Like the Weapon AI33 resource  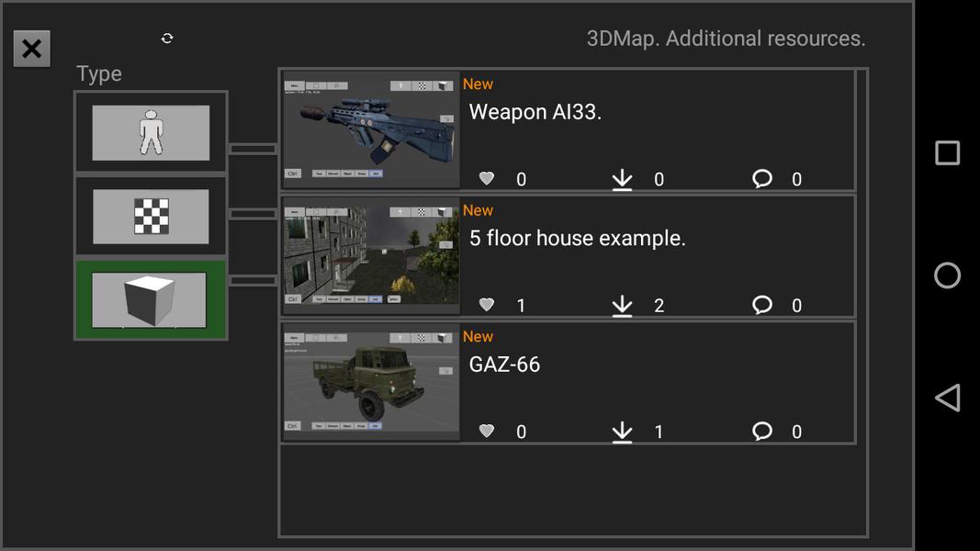(x=486, y=179)
